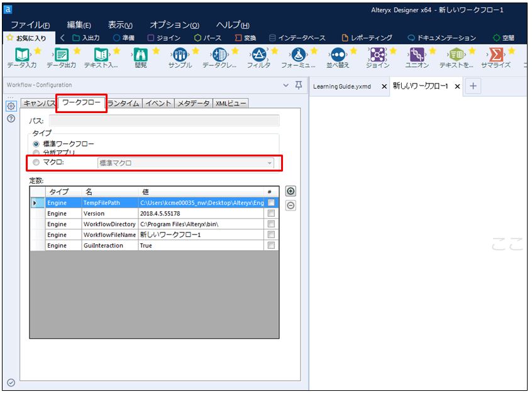Add a new workflow tab with plus button

point(473,86)
